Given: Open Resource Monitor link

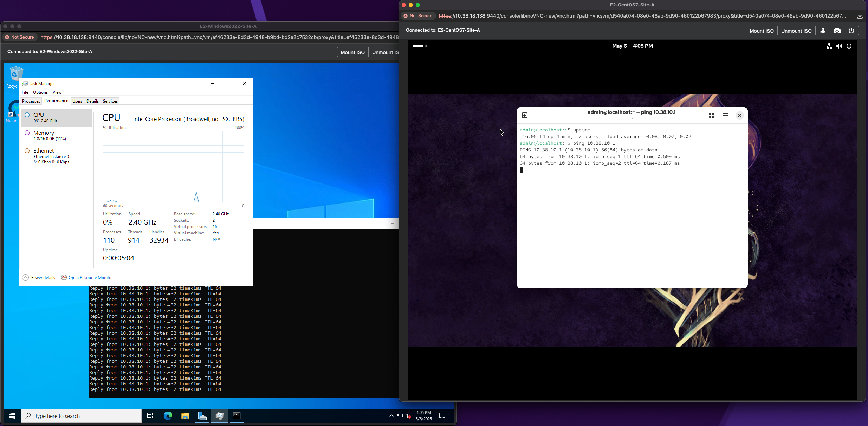Looking at the screenshot, I should [x=87, y=278].
